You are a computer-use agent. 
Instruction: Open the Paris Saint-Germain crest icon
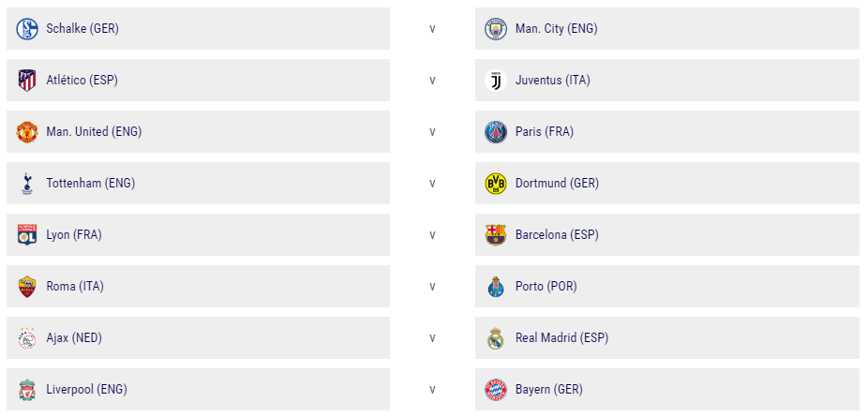pyautogui.click(x=495, y=132)
